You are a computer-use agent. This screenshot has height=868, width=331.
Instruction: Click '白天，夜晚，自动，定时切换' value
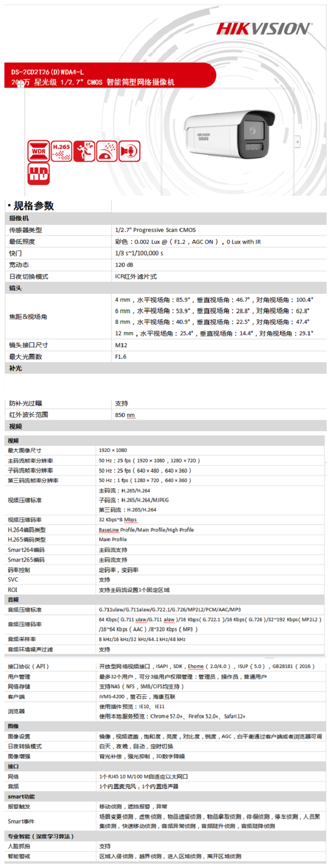point(136,746)
